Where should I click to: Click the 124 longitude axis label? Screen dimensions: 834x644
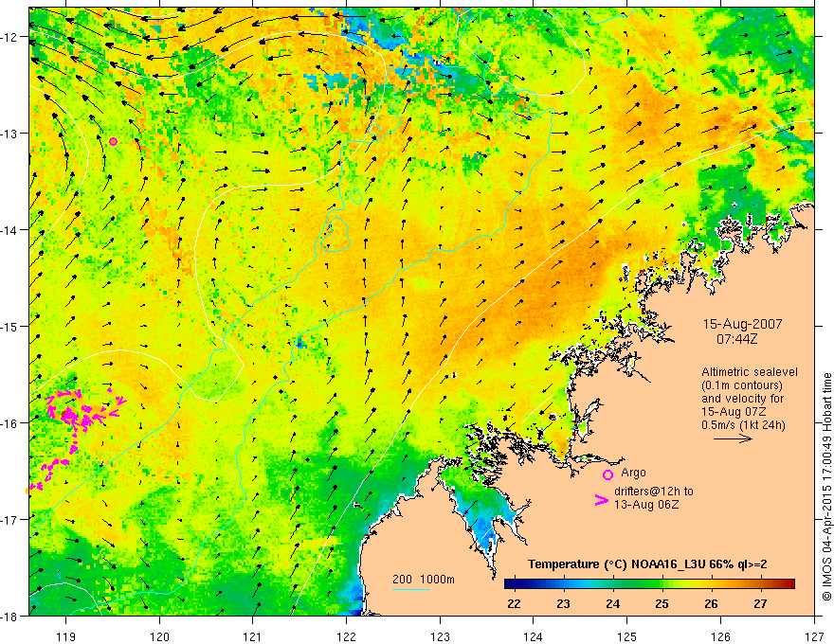534,637
